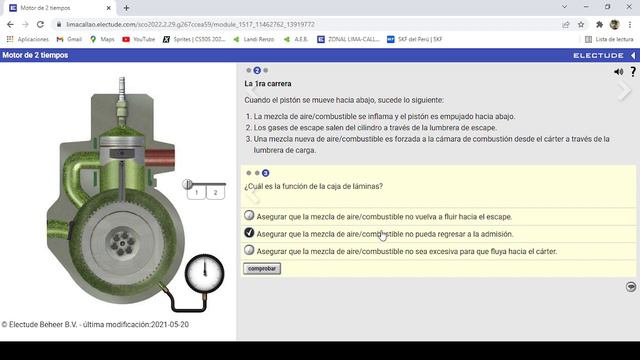Open the Aplicaciones bookmark
The image size is (640, 360).
(28, 39)
